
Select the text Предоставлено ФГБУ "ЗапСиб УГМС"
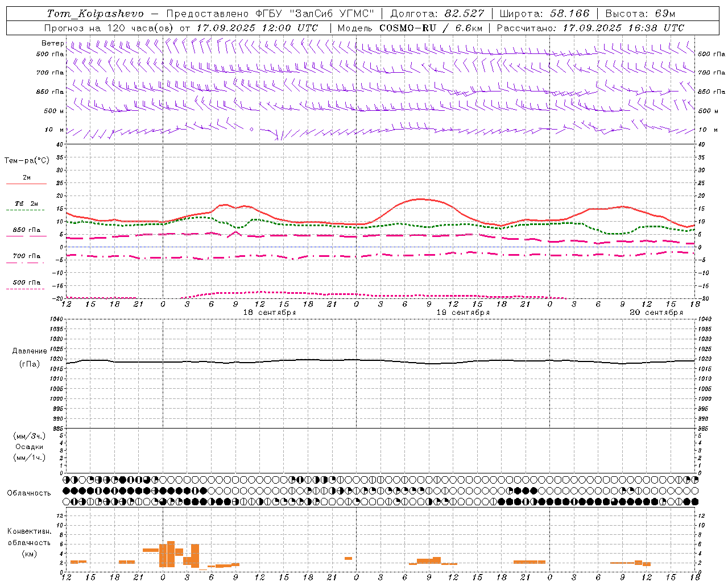tap(270, 14)
